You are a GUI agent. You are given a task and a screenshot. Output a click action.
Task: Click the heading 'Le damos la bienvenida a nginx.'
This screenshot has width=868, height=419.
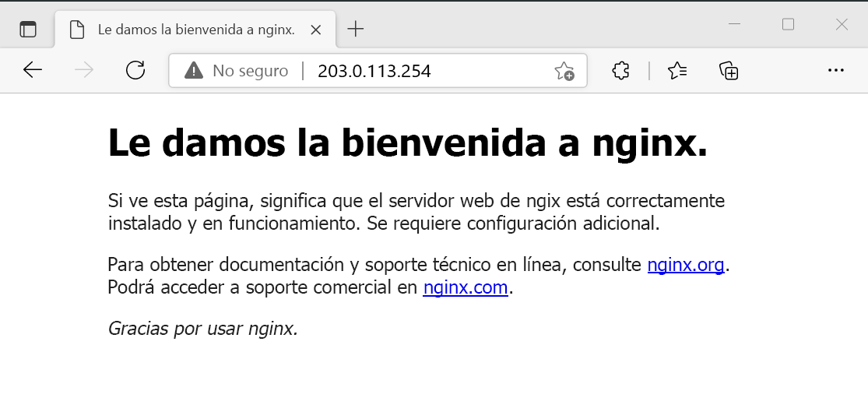[x=408, y=143]
